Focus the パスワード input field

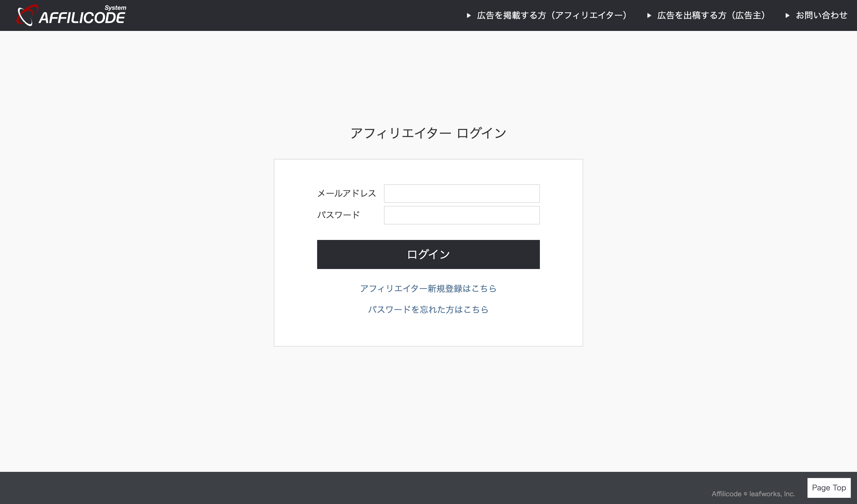pos(462,215)
